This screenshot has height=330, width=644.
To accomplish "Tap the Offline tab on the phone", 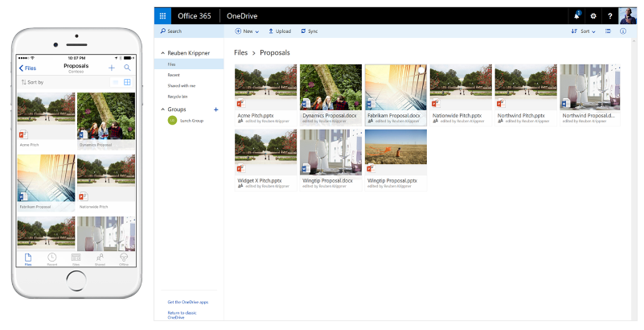I will [x=124, y=259].
